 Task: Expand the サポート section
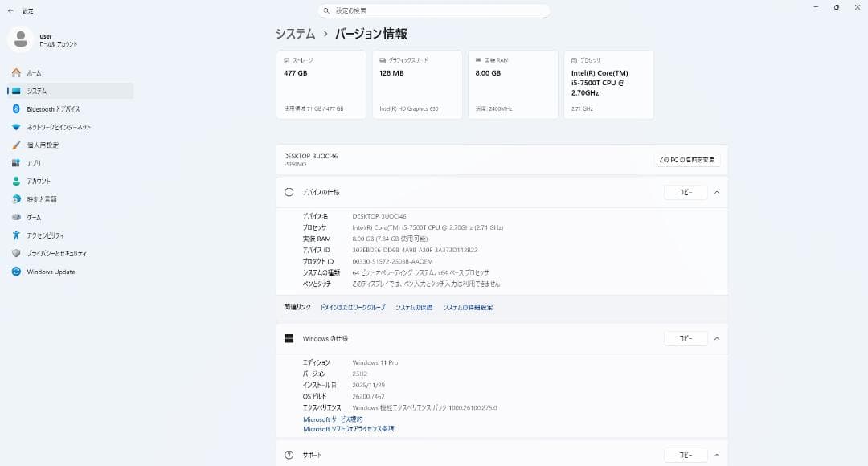pyautogui.click(x=716, y=454)
